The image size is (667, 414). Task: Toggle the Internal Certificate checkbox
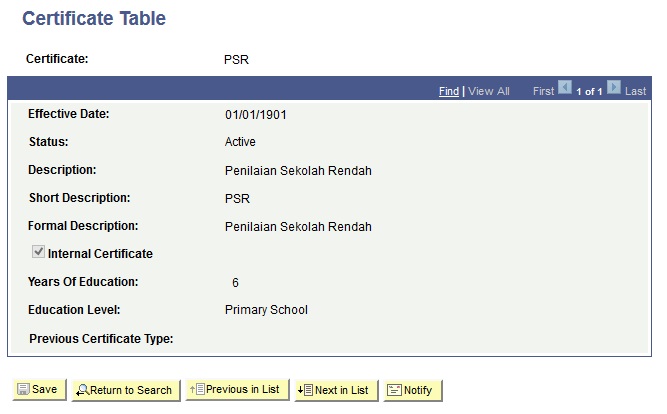click(38, 251)
